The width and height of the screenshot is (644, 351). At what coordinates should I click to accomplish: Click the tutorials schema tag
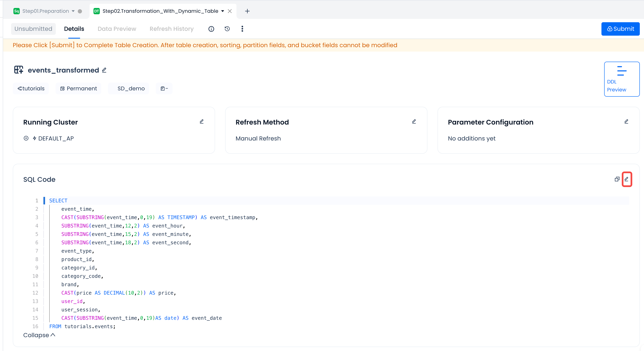pos(31,88)
